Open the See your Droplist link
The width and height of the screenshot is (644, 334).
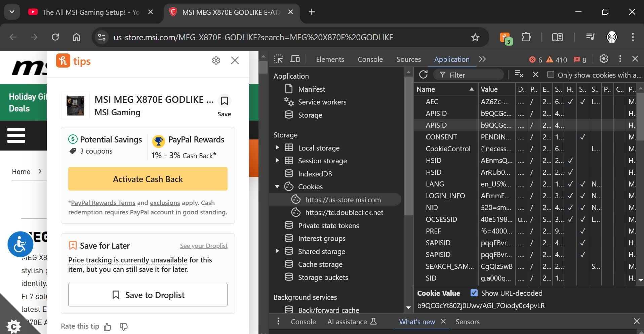(x=204, y=246)
